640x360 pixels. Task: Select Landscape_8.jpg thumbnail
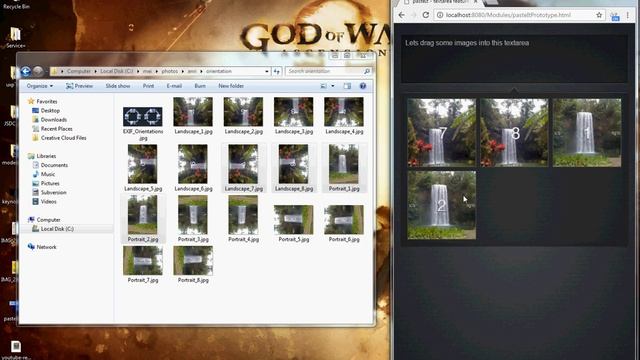(x=293, y=164)
